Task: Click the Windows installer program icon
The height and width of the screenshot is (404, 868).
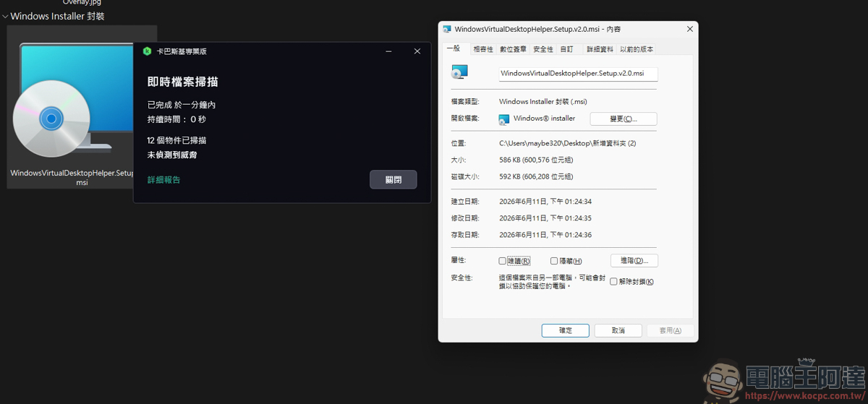Action: 504,119
